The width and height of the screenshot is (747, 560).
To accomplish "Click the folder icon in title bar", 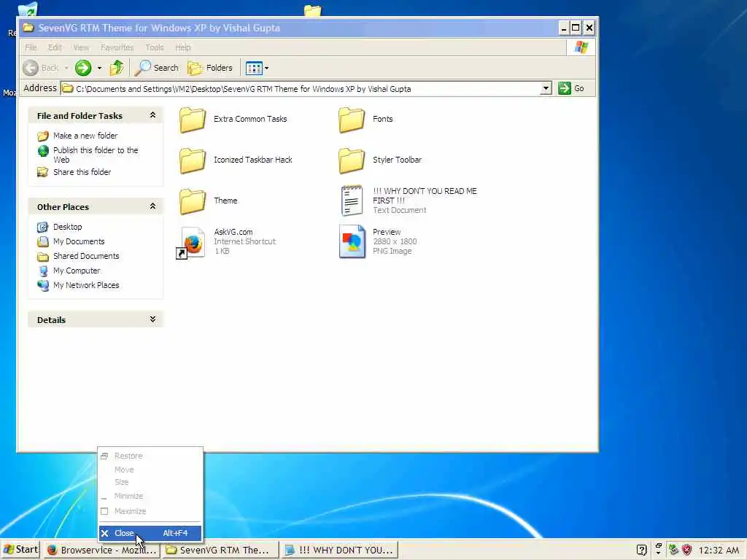I will point(28,28).
